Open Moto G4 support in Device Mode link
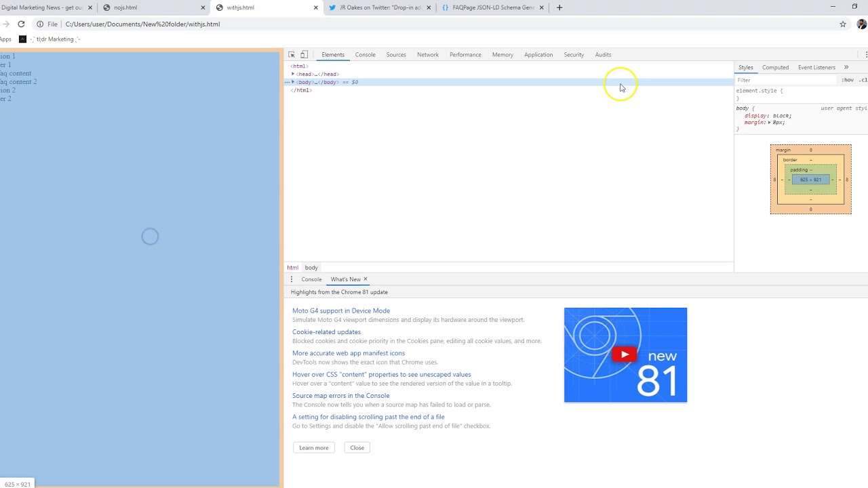This screenshot has height=488, width=868. [x=341, y=311]
